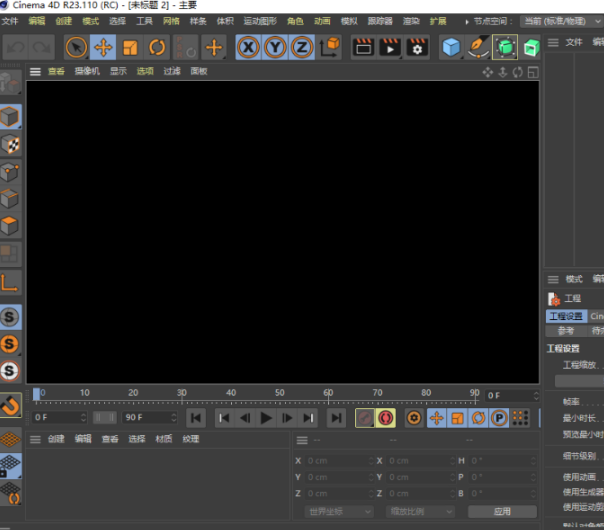Click Render to Picture Viewer icon

(390, 47)
